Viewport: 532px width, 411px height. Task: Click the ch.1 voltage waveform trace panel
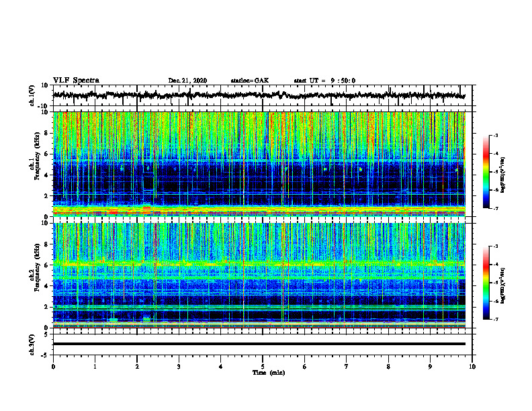tap(263, 95)
